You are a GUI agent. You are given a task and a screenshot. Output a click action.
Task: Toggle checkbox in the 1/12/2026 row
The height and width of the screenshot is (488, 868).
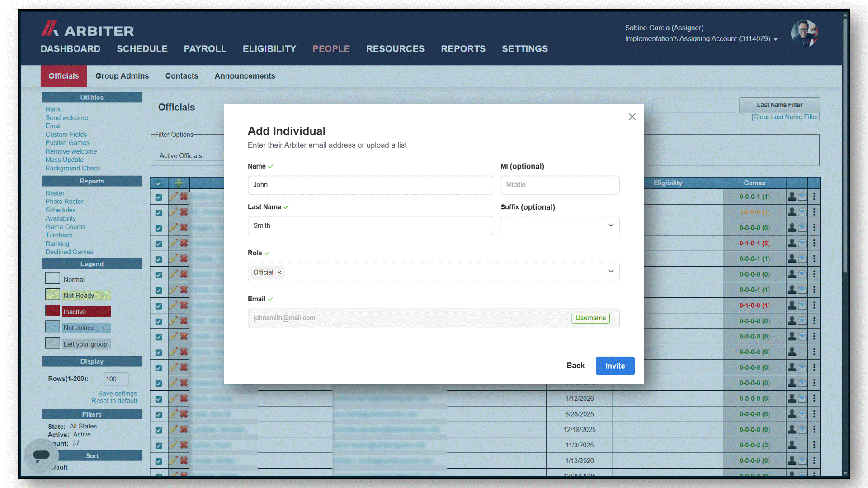(159, 399)
